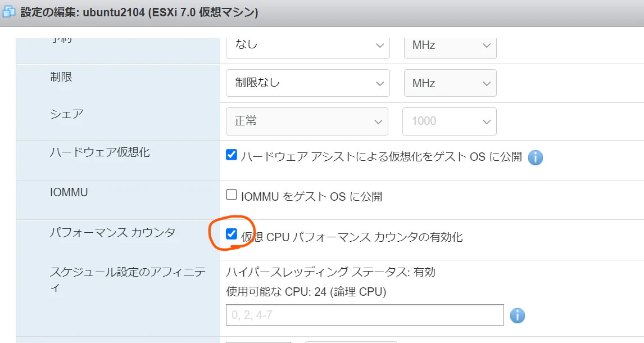Click the 使用可能な CPU: 24 text
The width and height of the screenshot is (644, 343).
(306, 292)
